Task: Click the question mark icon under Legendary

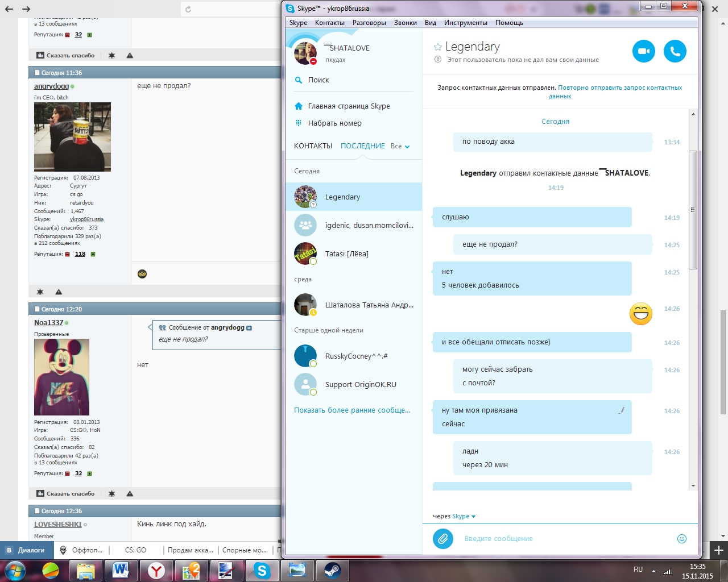Action: pos(438,59)
